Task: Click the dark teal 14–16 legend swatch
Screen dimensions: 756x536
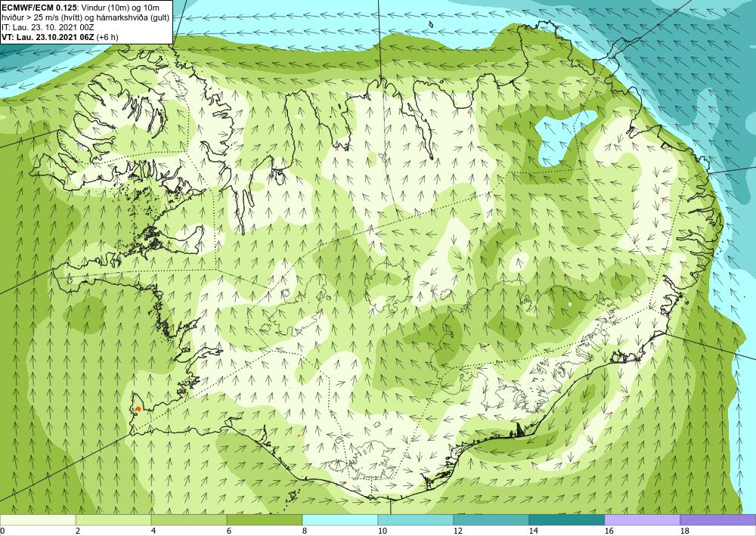Action: pyautogui.click(x=567, y=519)
